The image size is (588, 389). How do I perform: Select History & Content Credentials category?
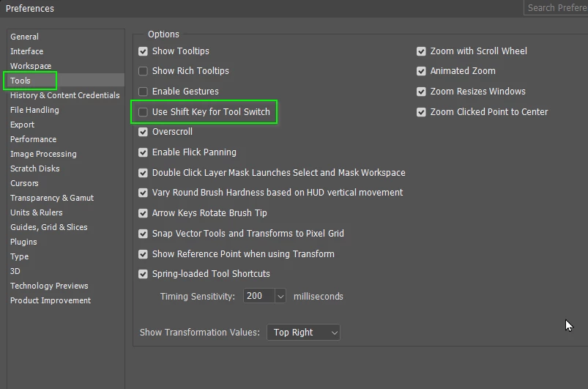[65, 95]
